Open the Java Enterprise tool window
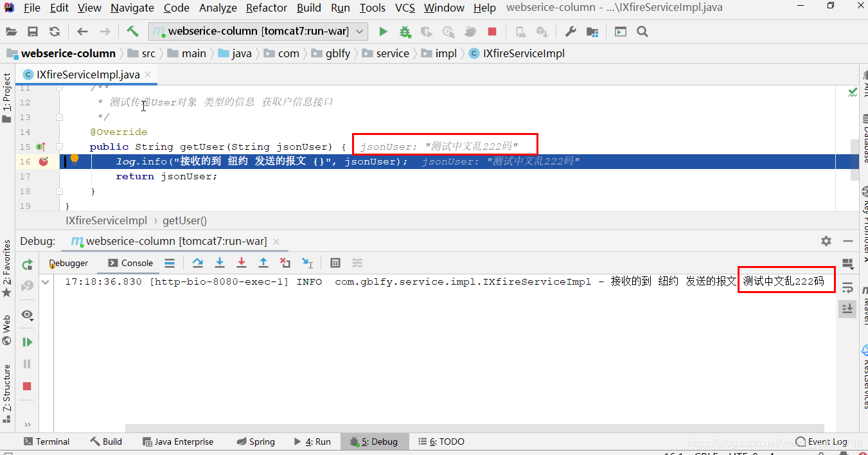Image resolution: width=868 pixels, height=455 pixels. (x=178, y=442)
